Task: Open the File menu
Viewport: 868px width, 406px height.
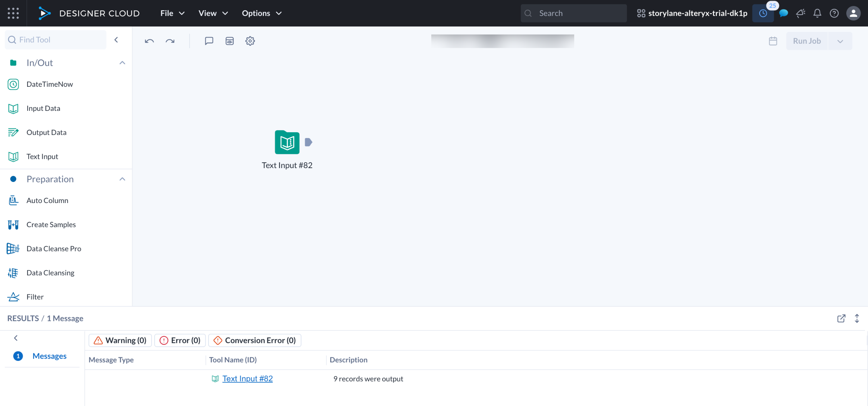Action: [x=172, y=13]
